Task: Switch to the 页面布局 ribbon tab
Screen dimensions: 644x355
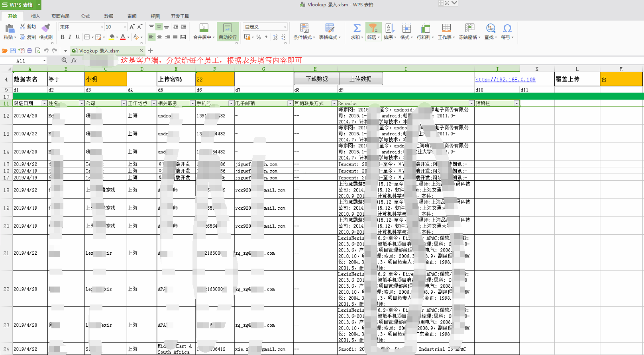Action: pos(60,16)
